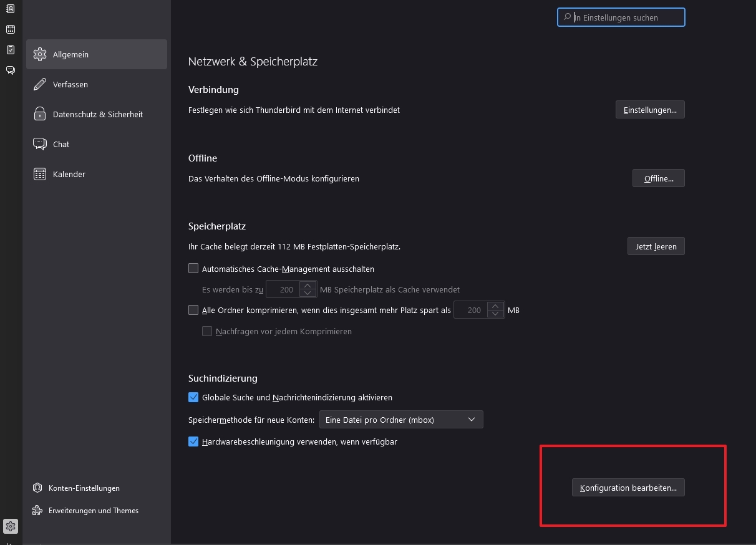The height and width of the screenshot is (545, 756).
Task: Open the Chat icon in spaces toolbar
Action: pyautogui.click(x=11, y=70)
